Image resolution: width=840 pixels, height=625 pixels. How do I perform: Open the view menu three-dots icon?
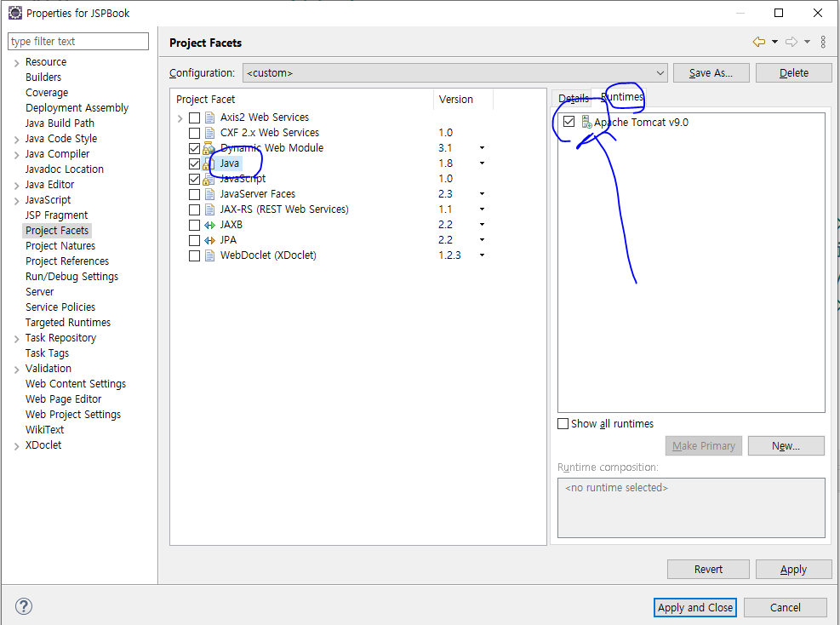click(823, 42)
